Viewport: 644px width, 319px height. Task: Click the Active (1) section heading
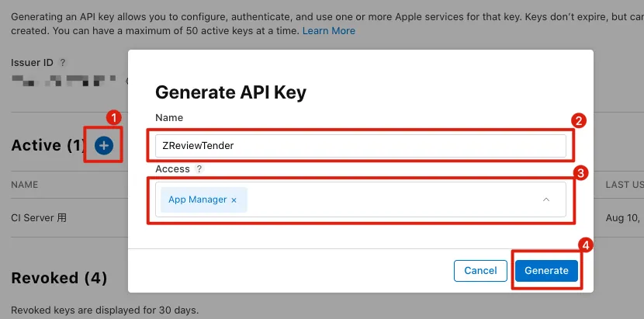tap(47, 145)
